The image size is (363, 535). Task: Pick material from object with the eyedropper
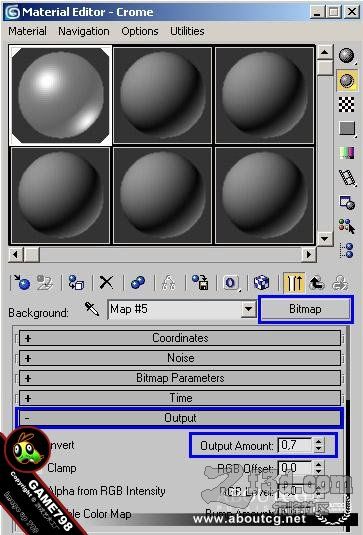[91, 309]
